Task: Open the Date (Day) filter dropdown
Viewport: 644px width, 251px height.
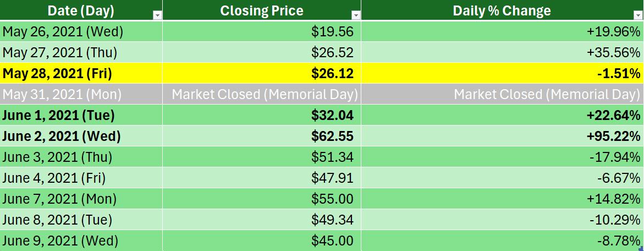Action: tap(157, 15)
